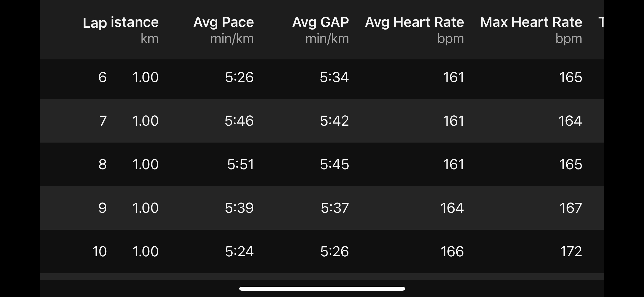This screenshot has height=297, width=644.
Task: Tap the white home indicator bar
Action: tap(322, 289)
